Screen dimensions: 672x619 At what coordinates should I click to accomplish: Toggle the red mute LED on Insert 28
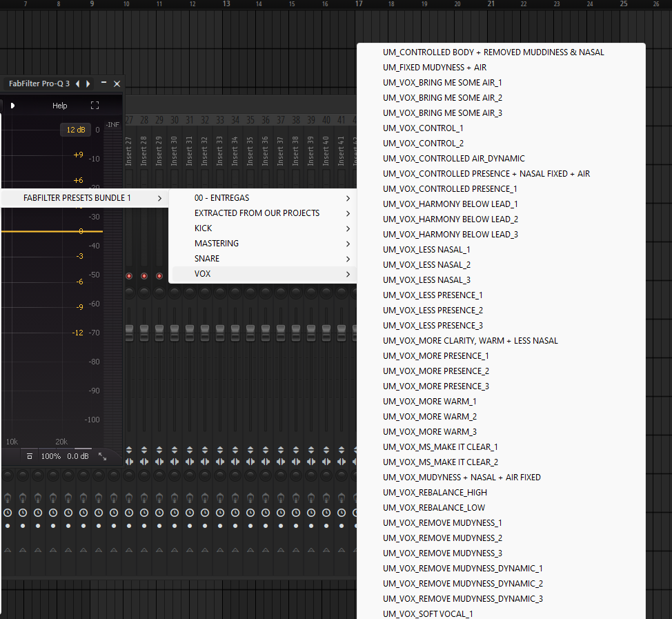coord(144,276)
